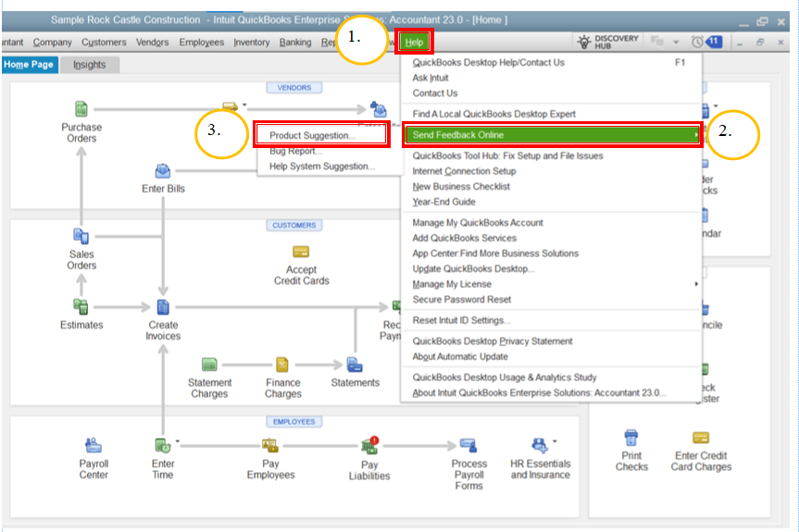This screenshot has width=799, height=532.
Task: Open the Discovery Hub lightbulb
Action: click(x=584, y=42)
